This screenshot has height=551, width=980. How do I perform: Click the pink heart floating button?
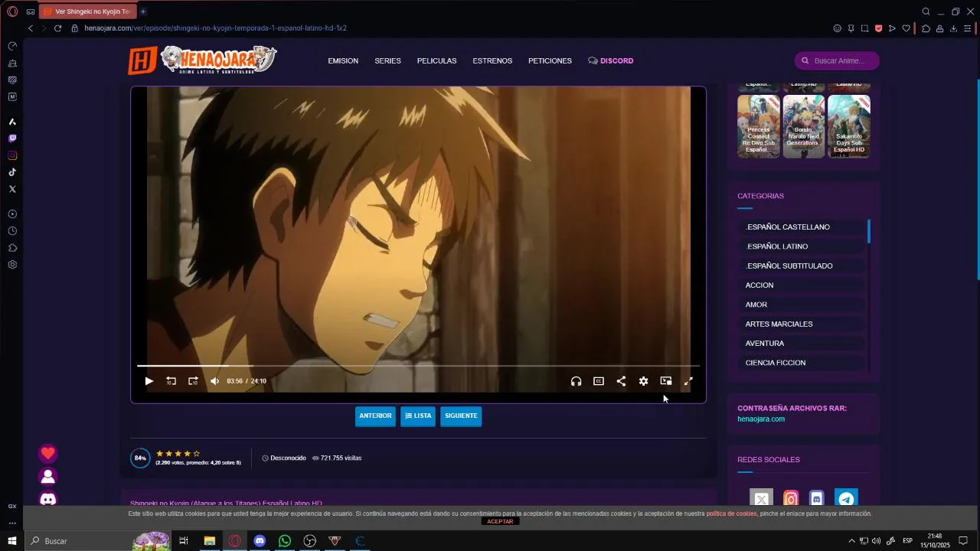(48, 454)
